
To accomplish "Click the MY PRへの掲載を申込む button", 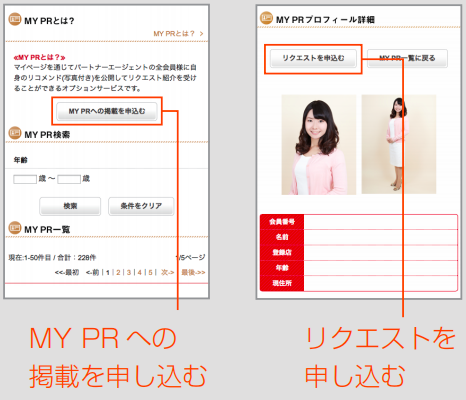I will click(x=107, y=111).
